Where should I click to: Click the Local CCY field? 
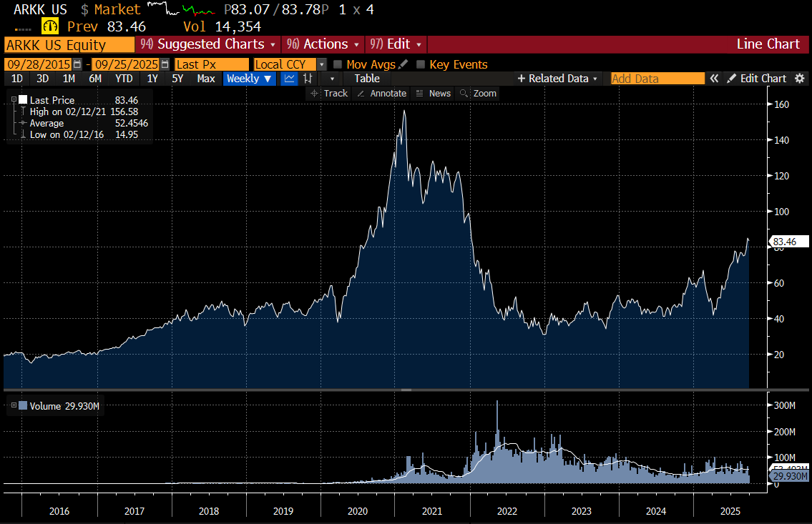click(x=284, y=64)
